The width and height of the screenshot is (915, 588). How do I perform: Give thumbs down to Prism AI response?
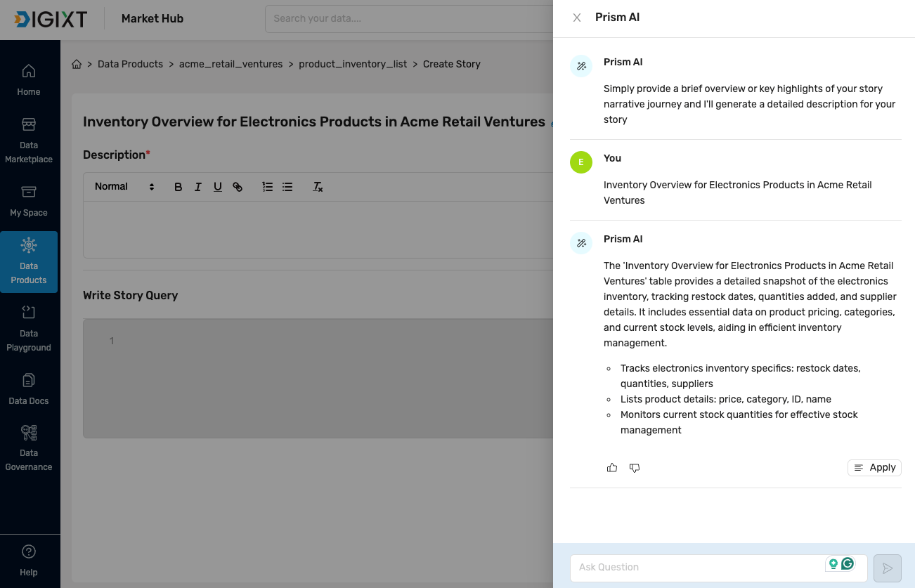coord(635,468)
